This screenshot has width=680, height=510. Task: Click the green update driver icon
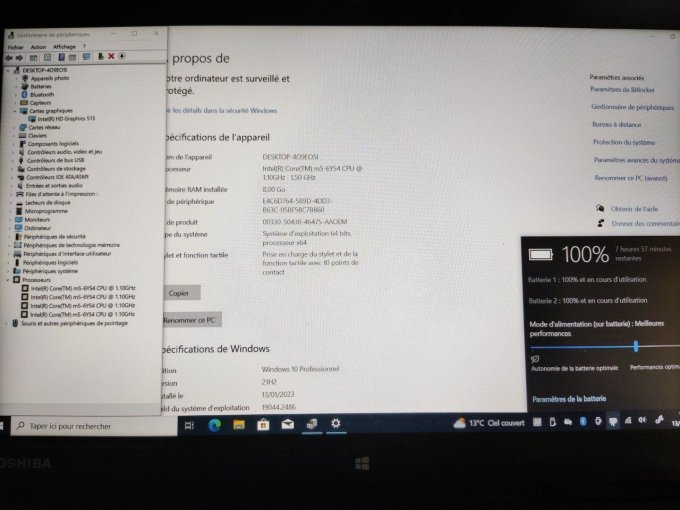point(101,56)
